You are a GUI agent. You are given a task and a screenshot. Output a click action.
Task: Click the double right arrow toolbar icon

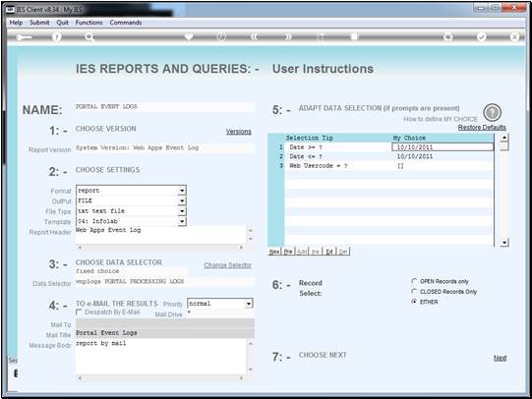point(288,36)
